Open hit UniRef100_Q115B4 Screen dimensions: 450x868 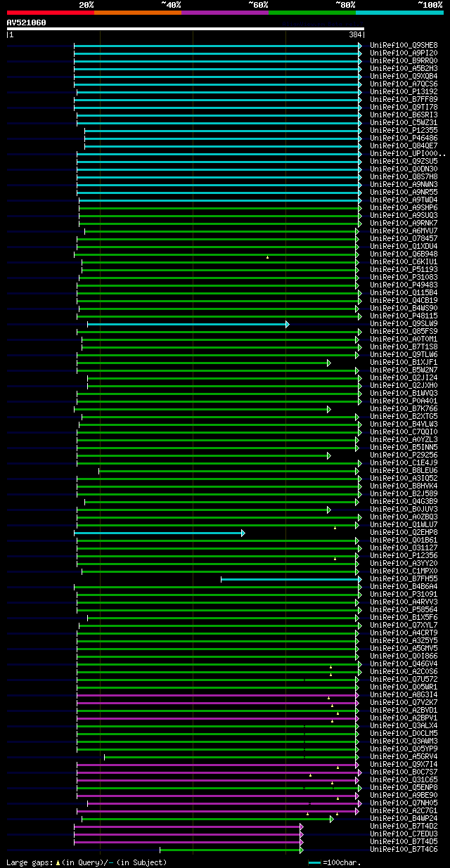404,293
